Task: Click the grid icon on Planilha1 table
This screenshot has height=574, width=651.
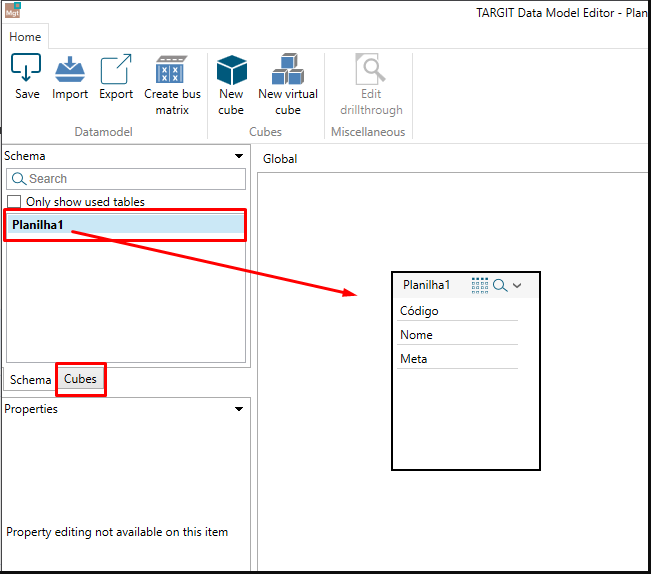Action: pos(480,286)
